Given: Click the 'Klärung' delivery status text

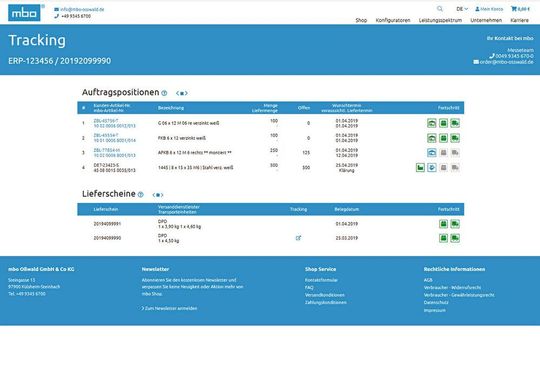Looking at the screenshot, I should tap(346, 170).
